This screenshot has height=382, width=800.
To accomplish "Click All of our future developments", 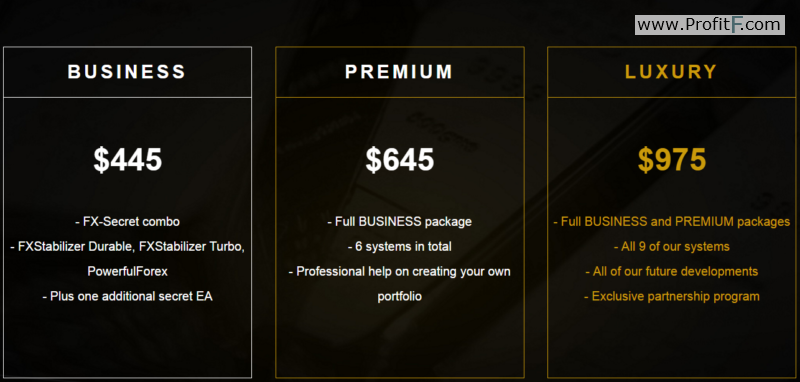I will pyautogui.click(x=672, y=271).
